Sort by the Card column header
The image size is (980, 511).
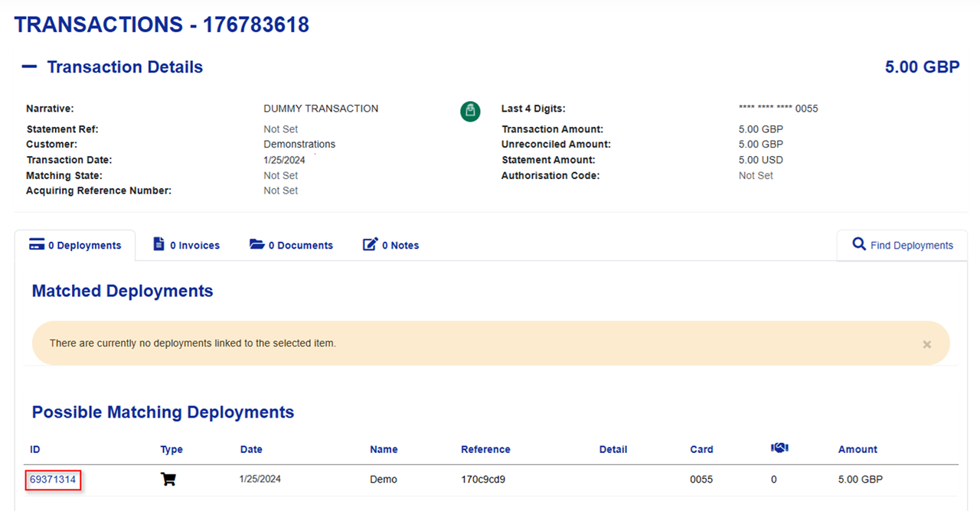[x=701, y=449]
